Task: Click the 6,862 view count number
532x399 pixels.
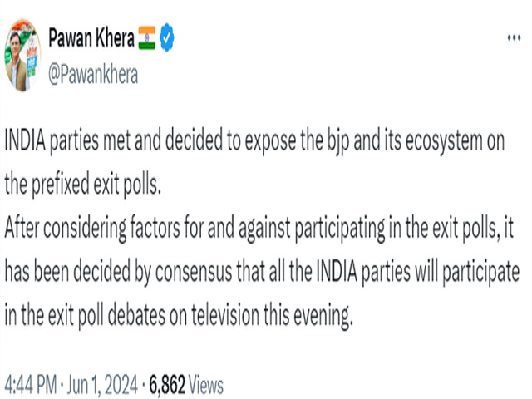Action: coord(167,385)
